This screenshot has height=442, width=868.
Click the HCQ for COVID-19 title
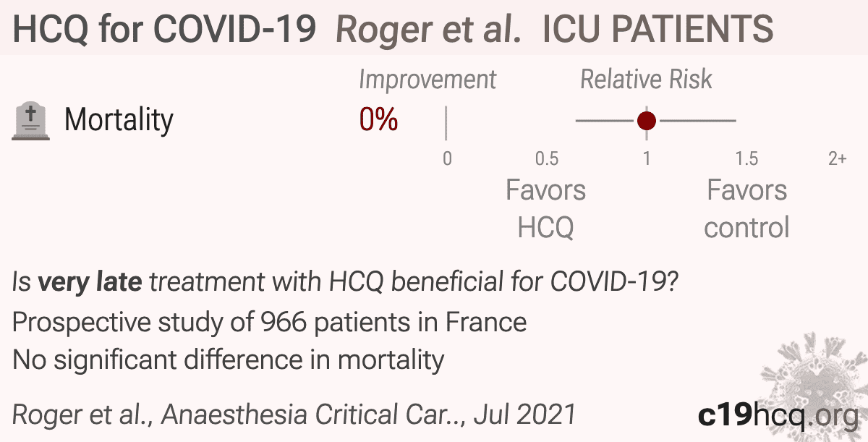point(164,29)
